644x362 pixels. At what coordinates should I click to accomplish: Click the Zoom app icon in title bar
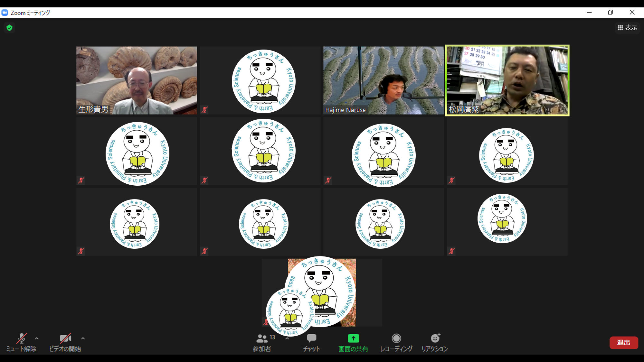tap(5, 13)
